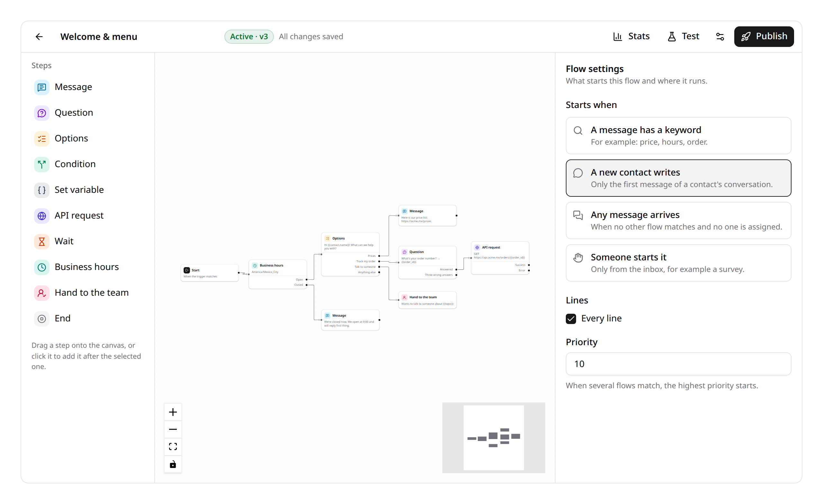Image resolution: width=823 pixels, height=504 pixels.
Task: Select 'A new contact writes' trigger
Action: click(x=678, y=178)
